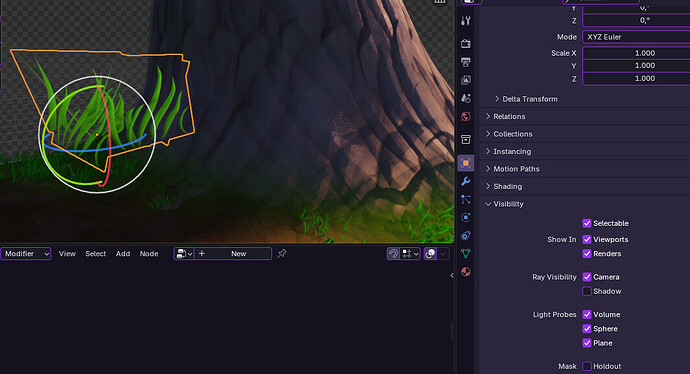Open the View menu in node editor
Image resolution: width=690 pixels, height=374 pixels.
[x=67, y=253]
